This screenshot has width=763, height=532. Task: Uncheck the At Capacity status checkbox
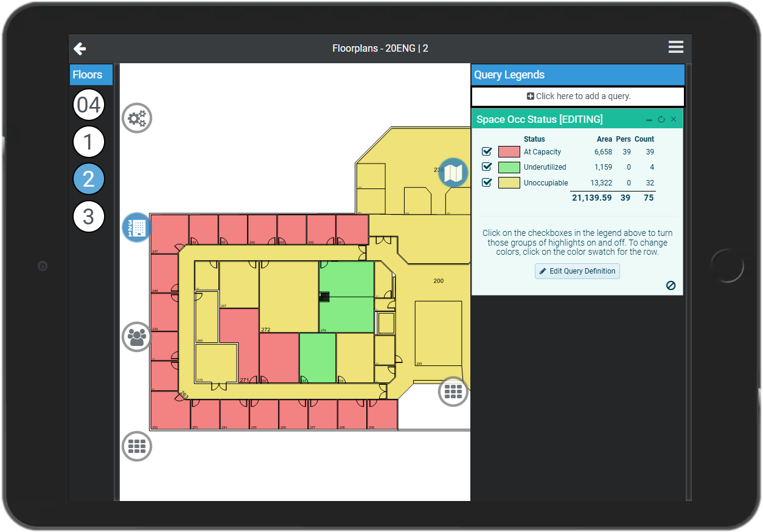click(x=486, y=151)
